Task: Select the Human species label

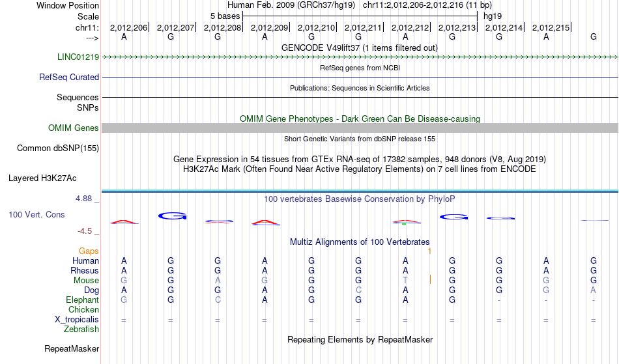Action: [x=85, y=260]
